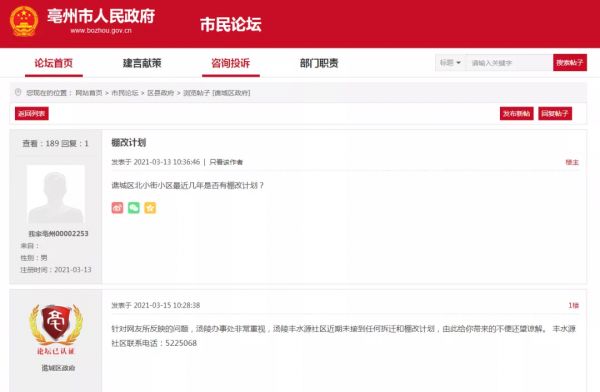Focus the keyword search input field
This screenshot has width=600, height=392.
point(509,63)
